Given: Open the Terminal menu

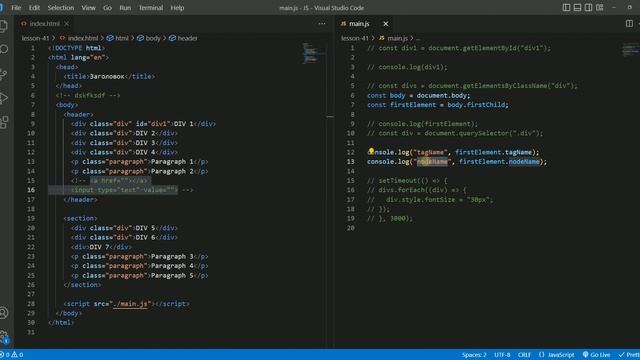Looking at the screenshot, I should pos(151,8).
